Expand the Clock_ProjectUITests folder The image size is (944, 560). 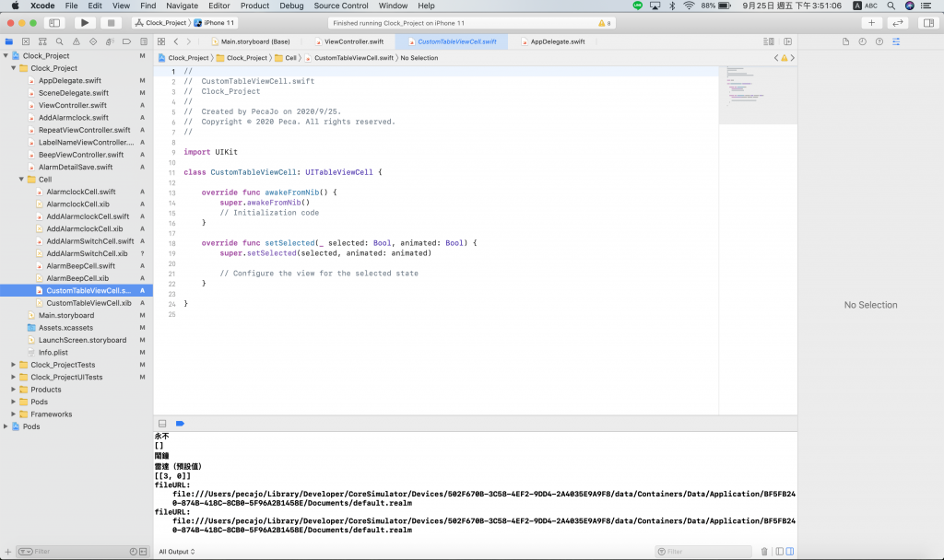click(14, 377)
